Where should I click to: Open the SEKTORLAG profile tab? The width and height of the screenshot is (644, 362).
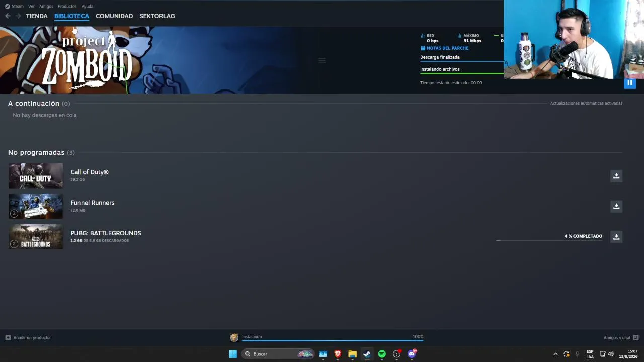pyautogui.click(x=157, y=16)
